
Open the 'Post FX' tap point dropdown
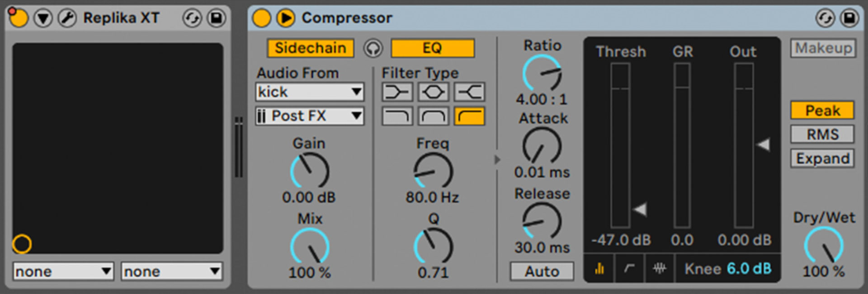point(310,116)
